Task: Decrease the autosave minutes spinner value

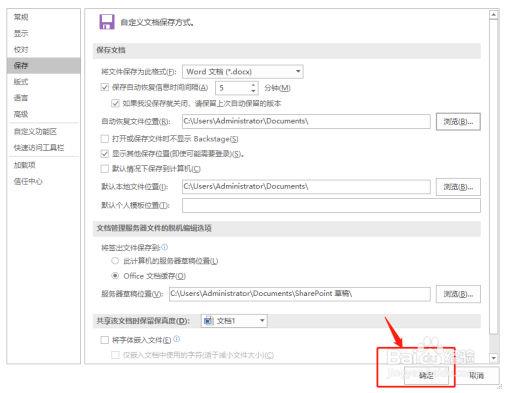Action: click(x=253, y=91)
